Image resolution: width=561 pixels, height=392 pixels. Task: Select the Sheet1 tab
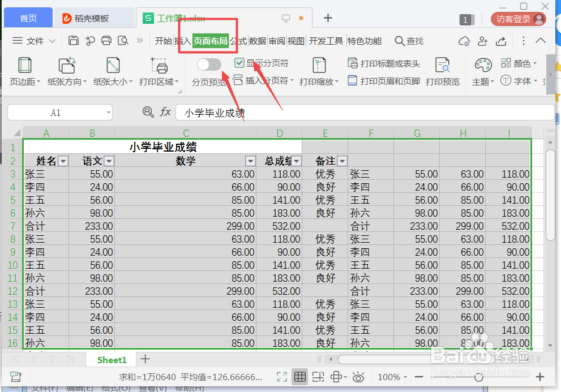point(112,360)
